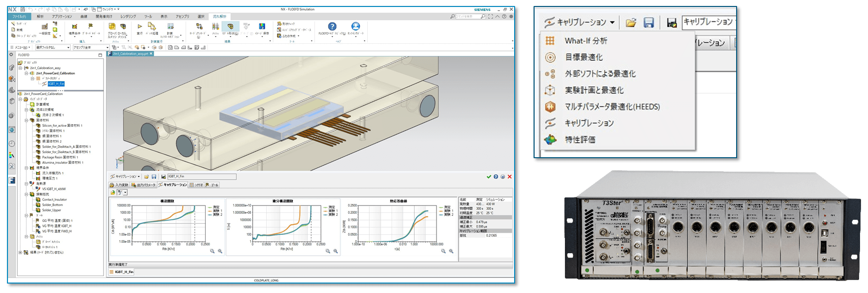Collapse the 2in1_Calobration_assy tree node

[20, 68]
